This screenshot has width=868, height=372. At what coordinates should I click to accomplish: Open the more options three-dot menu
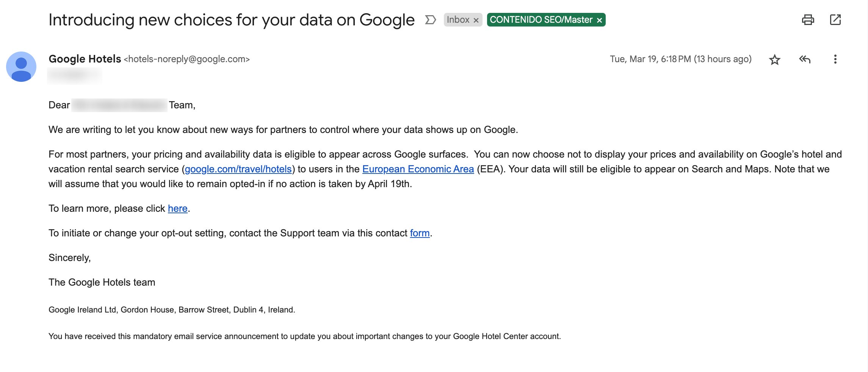[835, 59]
